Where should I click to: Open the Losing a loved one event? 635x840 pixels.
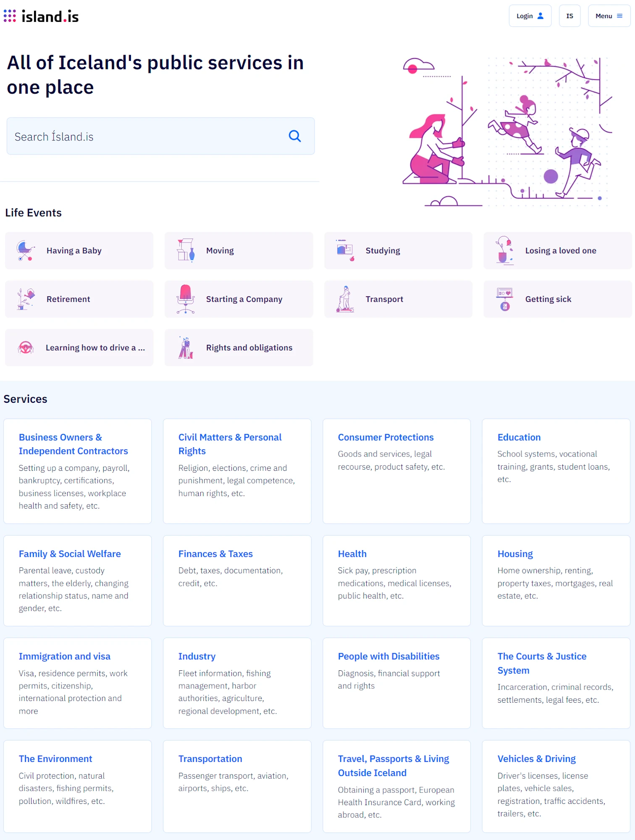click(x=558, y=251)
